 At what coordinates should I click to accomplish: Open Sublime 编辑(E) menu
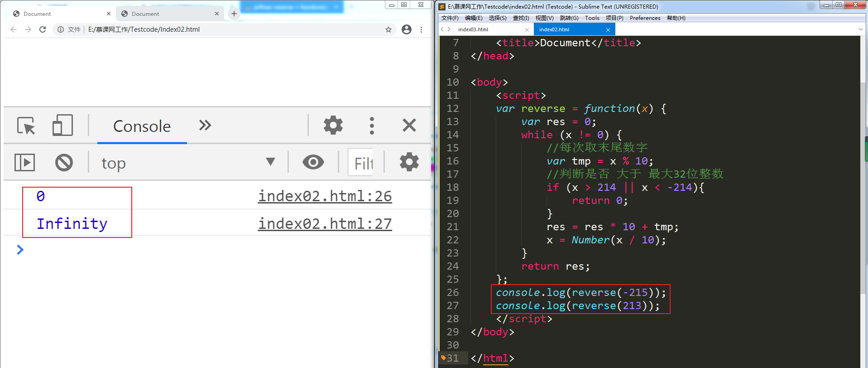(x=474, y=18)
